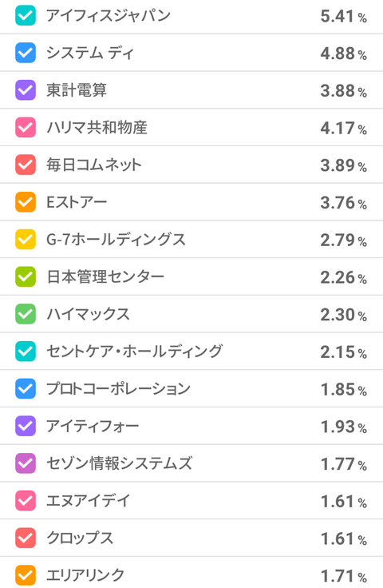Uncheck the アイフィスジャパン checkbox
The height and width of the screenshot is (588, 383).
pyautogui.click(x=26, y=15)
